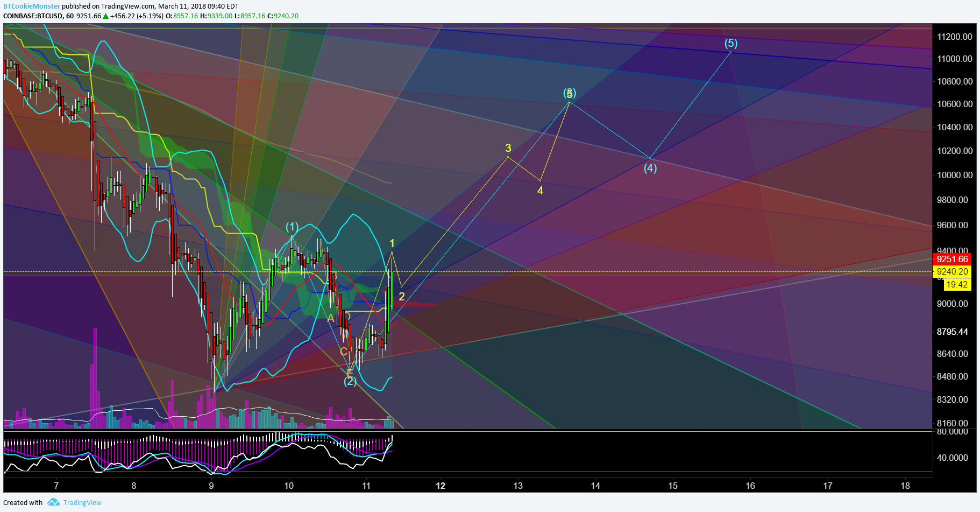Screen dimensions: 980x512
Task: Open the TradingView link beside the logo
Action: pos(82,502)
